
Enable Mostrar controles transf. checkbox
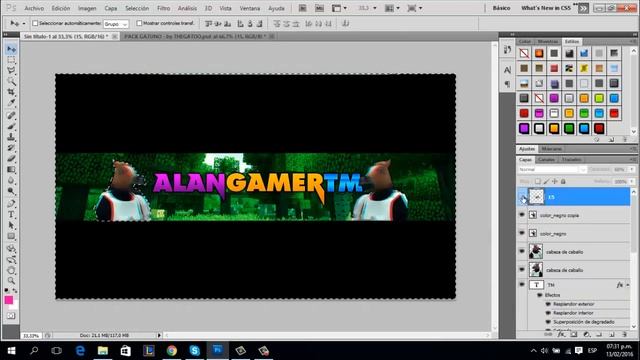pyautogui.click(x=139, y=23)
